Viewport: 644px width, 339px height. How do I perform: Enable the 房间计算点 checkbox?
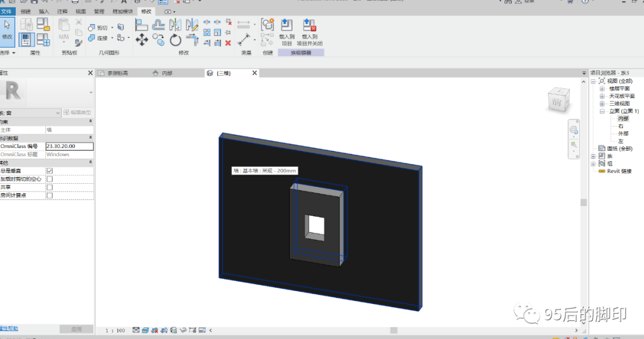[49, 195]
